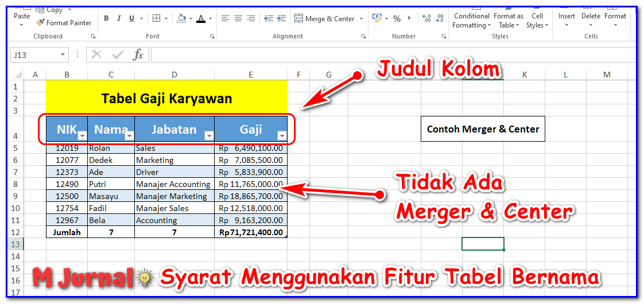
Task: Click the Copy icon in Clipboard group
Action: point(40,9)
